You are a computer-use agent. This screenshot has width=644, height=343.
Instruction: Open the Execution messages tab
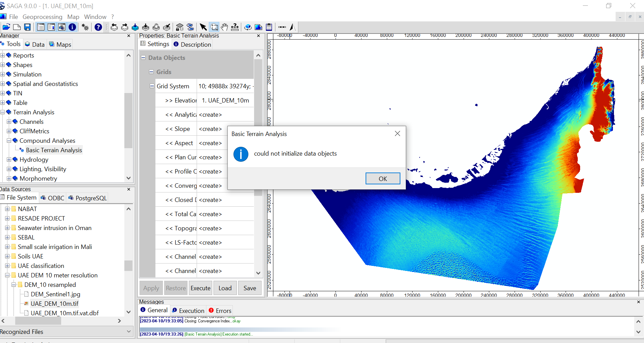[x=188, y=311]
